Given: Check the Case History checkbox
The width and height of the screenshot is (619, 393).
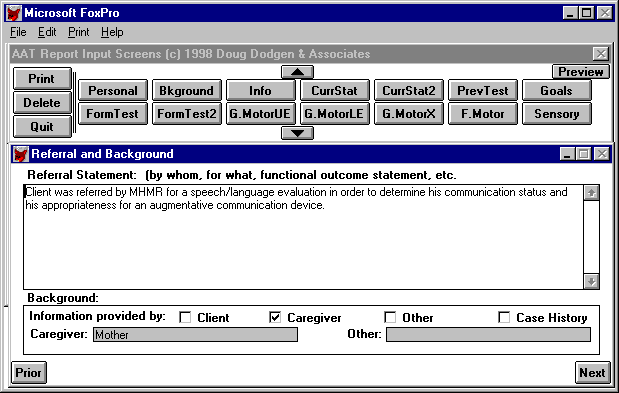Looking at the screenshot, I should 504,317.
